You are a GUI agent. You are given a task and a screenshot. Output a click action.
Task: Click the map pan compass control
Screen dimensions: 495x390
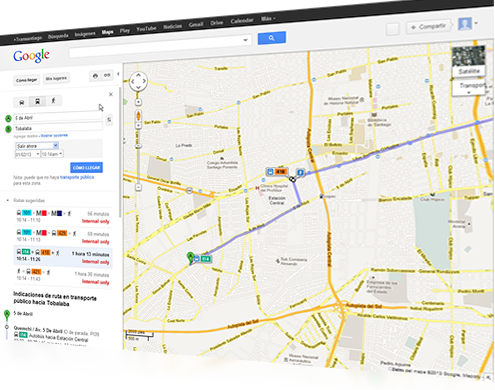pos(138,81)
